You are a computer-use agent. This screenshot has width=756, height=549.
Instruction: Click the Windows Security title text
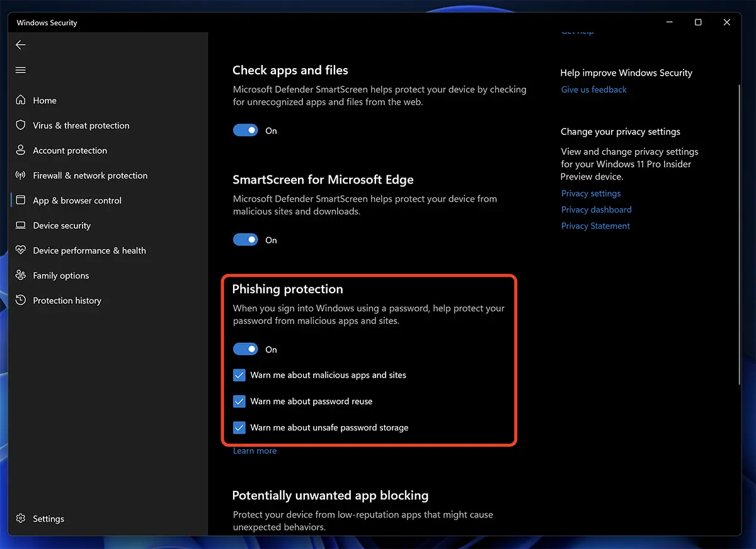[x=47, y=23]
